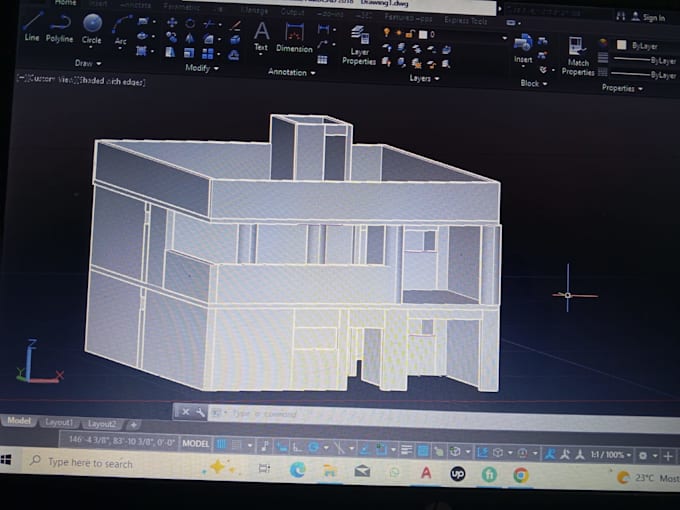Image resolution: width=680 pixels, height=510 pixels.
Task: Click the Table icon in Annotation panel
Action: (x=322, y=59)
